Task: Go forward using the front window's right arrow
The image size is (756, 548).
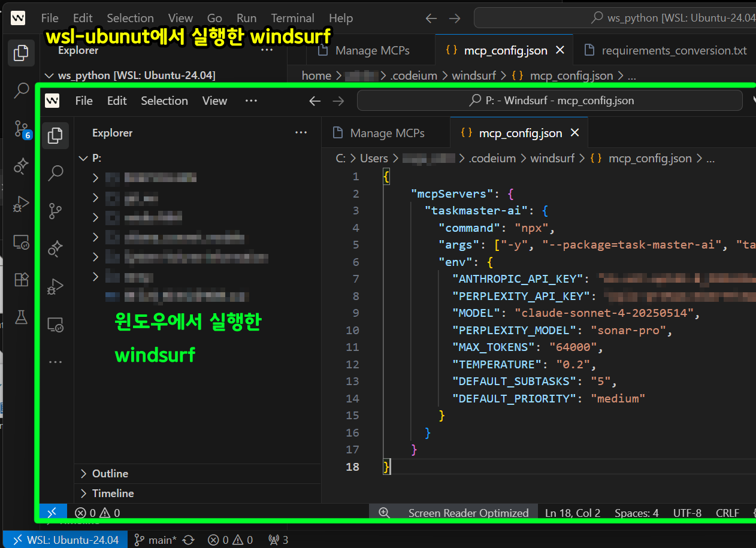Action: (x=338, y=101)
